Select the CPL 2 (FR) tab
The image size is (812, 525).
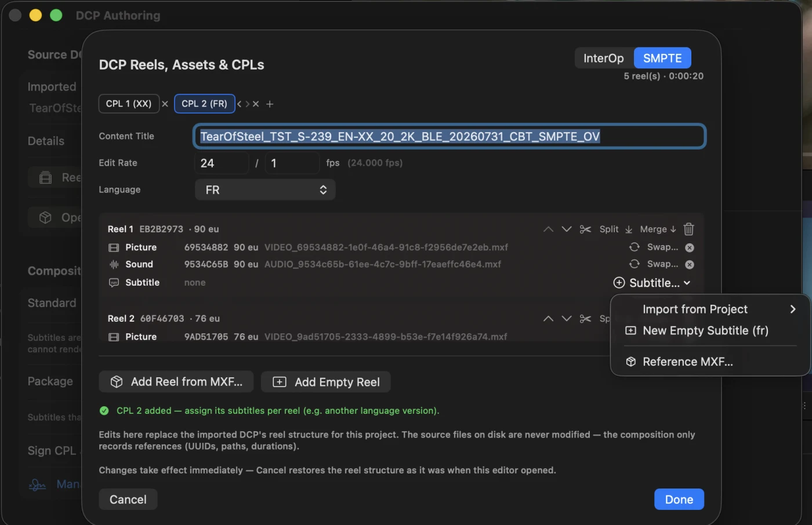coord(204,104)
